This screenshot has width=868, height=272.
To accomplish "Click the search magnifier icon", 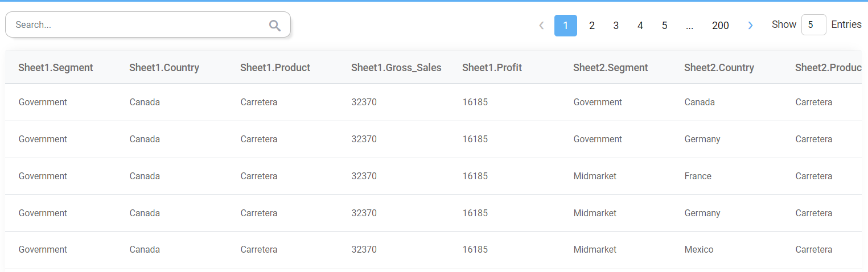I will (x=275, y=26).
